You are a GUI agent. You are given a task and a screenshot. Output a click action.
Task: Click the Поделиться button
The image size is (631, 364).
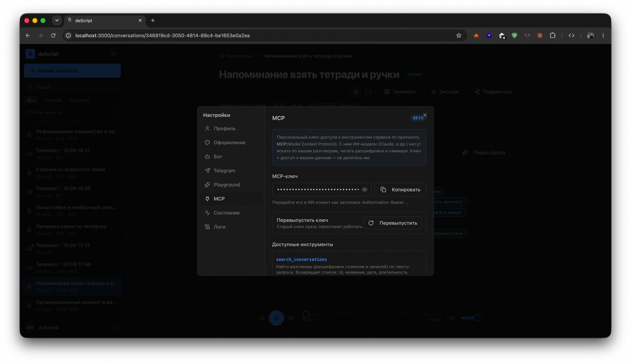pos(493,92)
